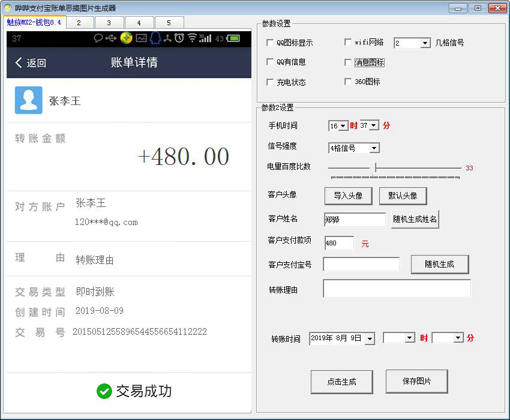Click the 默认头像 button

click(403, 196)
